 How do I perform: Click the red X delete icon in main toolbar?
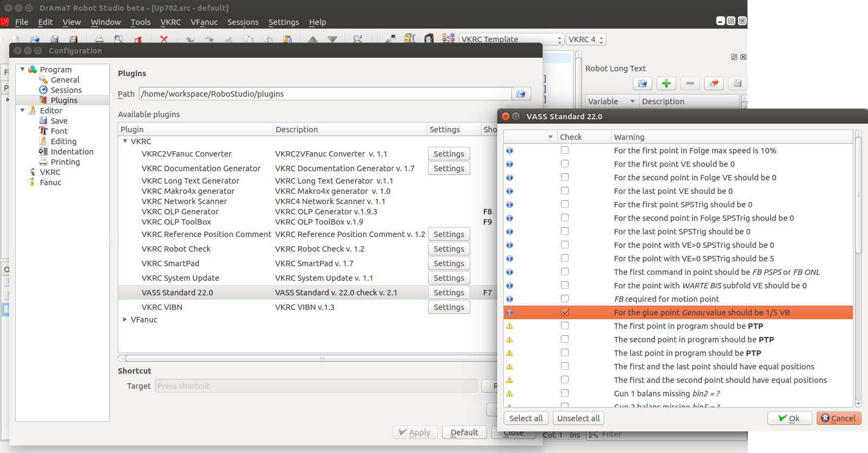point(164,39)
